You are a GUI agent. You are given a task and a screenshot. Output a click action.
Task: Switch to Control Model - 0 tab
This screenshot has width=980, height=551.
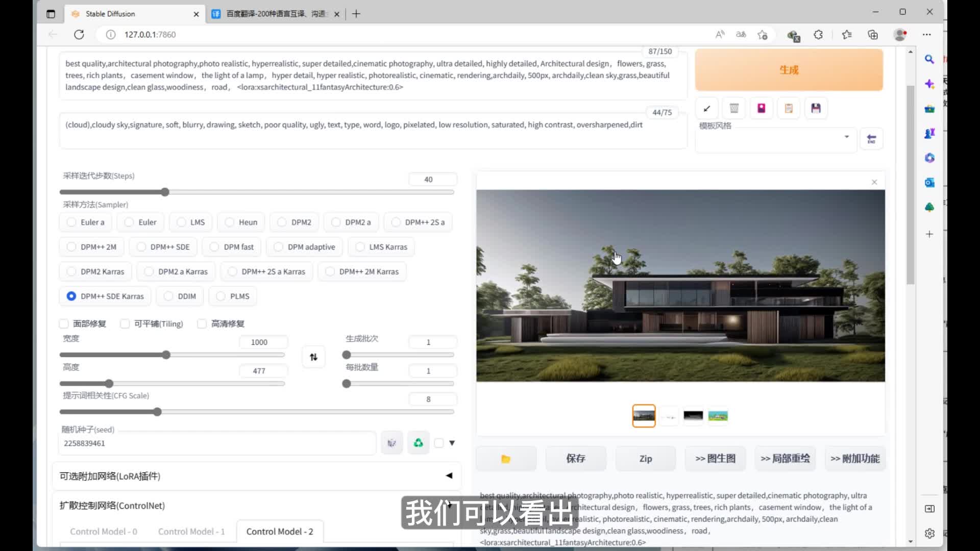point(104,532)
